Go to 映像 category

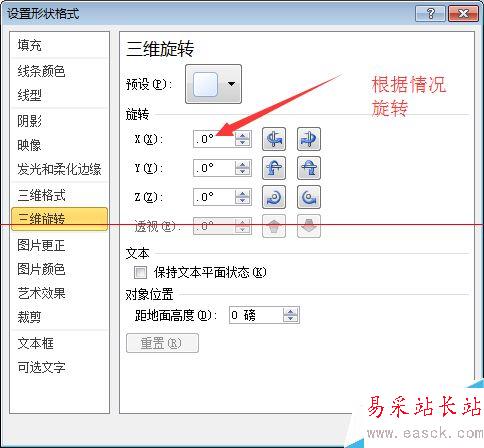click(x=60, y=145)
